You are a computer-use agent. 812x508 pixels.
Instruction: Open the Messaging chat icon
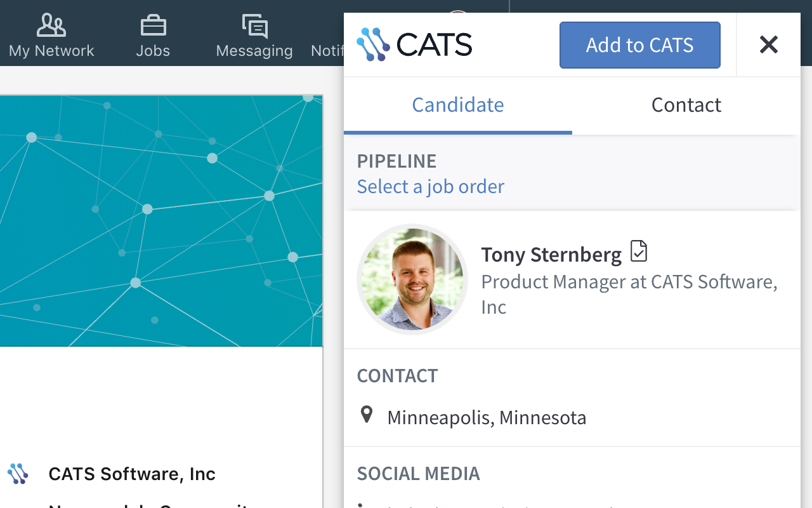click(x=254, y=27)
